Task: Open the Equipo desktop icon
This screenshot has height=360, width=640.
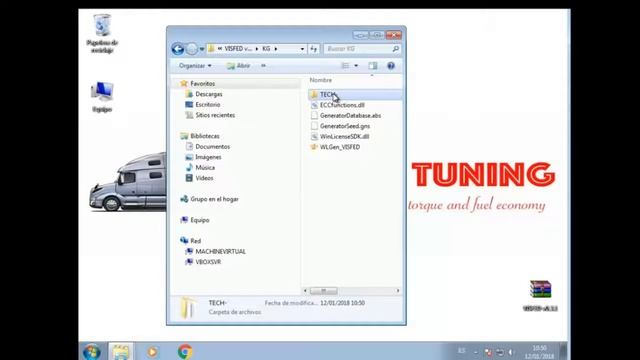Action: (102, 97)
